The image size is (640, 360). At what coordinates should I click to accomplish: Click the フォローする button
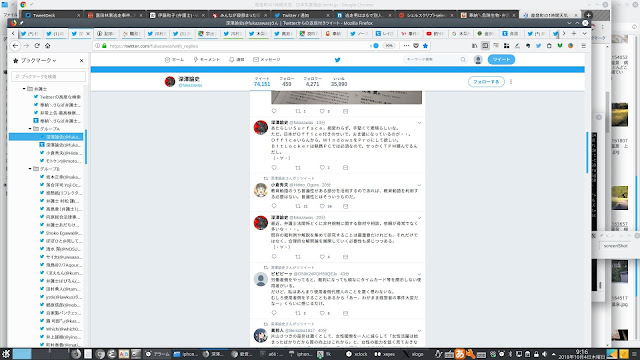[x=486, y=82]
